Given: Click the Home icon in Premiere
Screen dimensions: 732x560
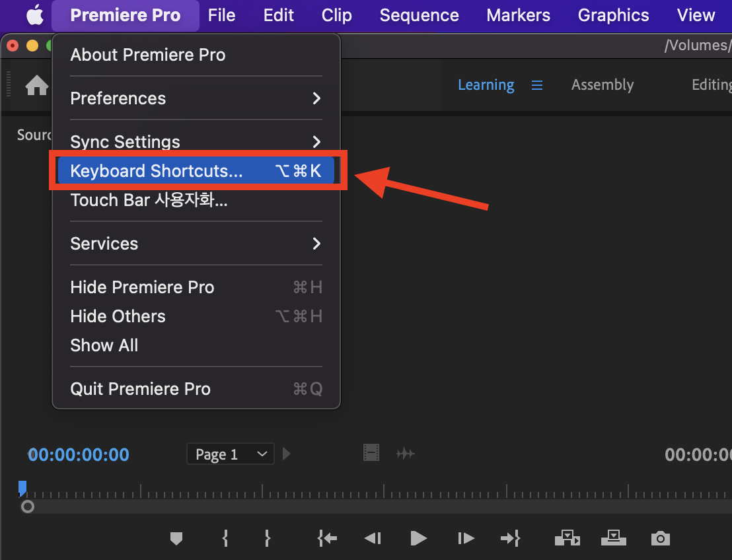Looking at the screenshot, I should (x=37, y=85).
